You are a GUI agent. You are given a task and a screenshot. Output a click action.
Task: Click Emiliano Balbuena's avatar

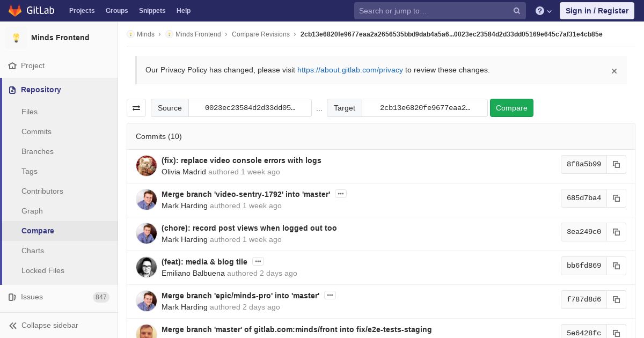147,267
